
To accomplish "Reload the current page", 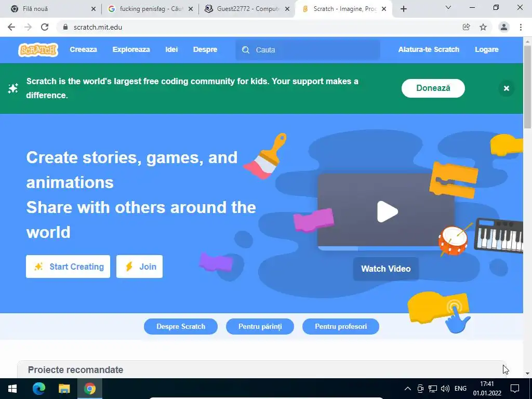I will coord(45,27).
